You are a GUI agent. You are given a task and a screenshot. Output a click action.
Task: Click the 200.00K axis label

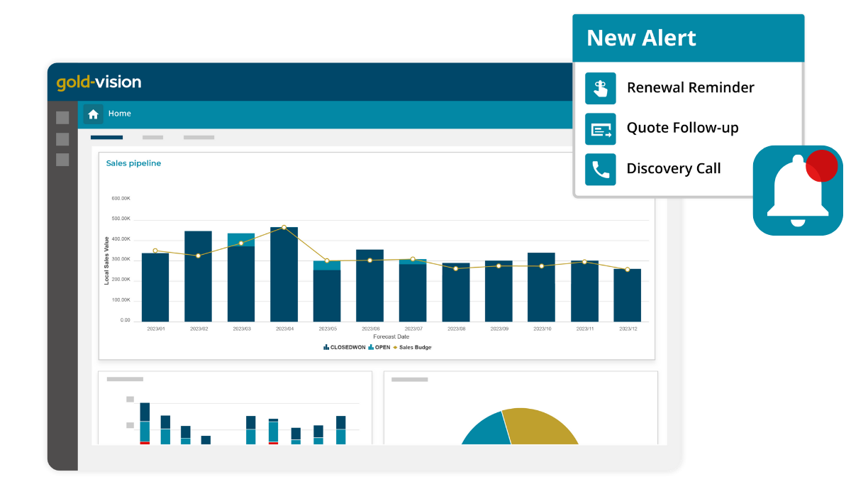[121, 280]
